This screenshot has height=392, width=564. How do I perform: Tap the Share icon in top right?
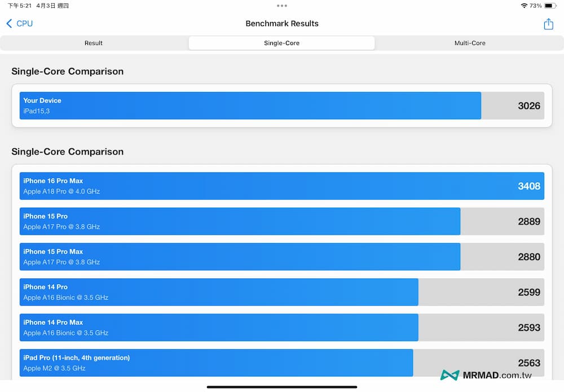point(548,24)
